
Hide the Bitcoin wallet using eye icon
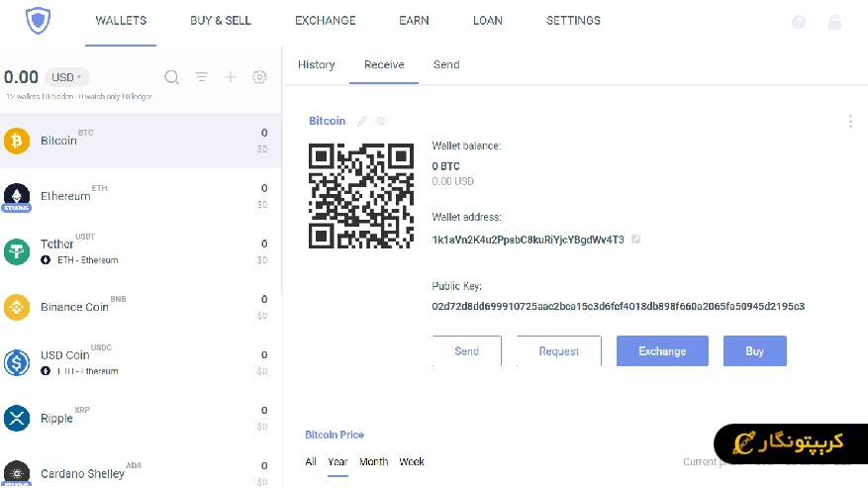click(381, 121)
